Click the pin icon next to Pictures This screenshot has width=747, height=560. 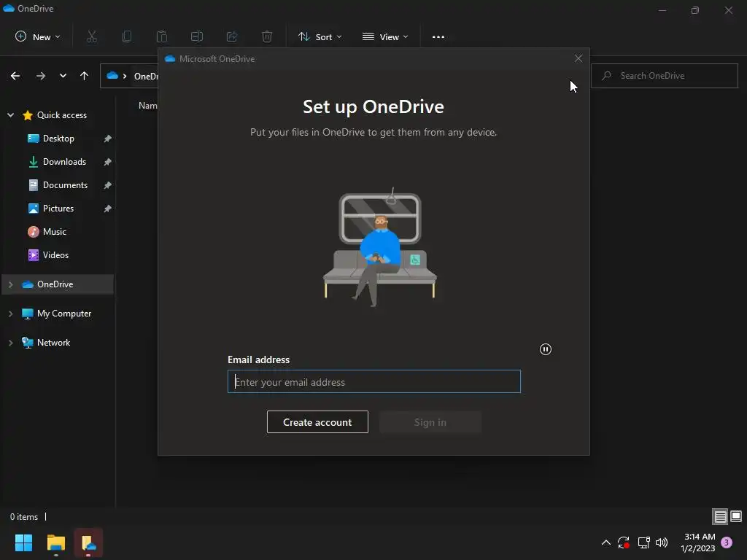coord(108,209)
